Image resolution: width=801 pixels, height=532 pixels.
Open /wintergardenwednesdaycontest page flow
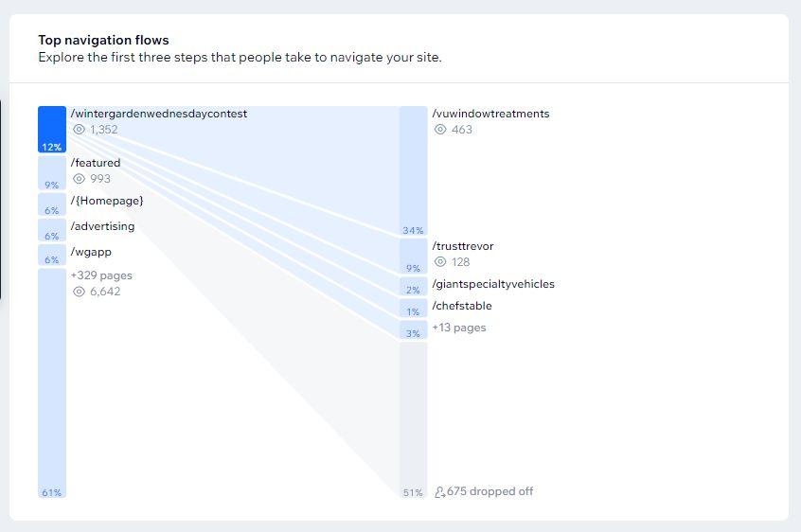(x=158, y=114)
